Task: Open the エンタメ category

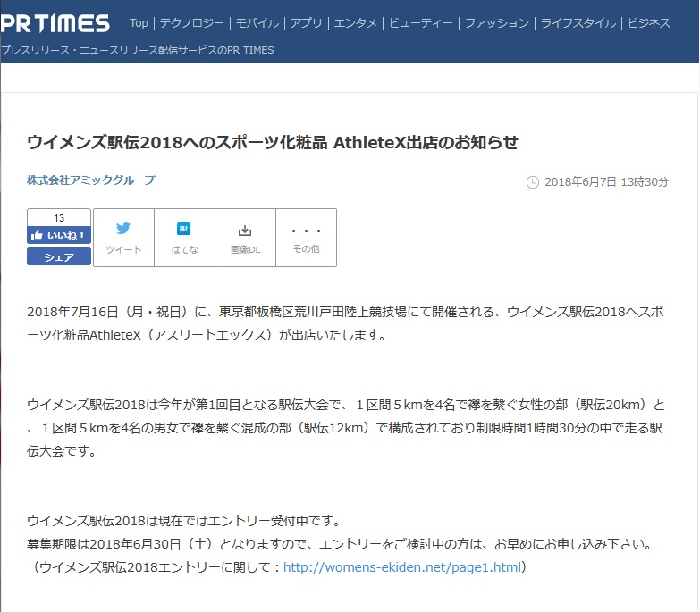Action: pos(355,22)
